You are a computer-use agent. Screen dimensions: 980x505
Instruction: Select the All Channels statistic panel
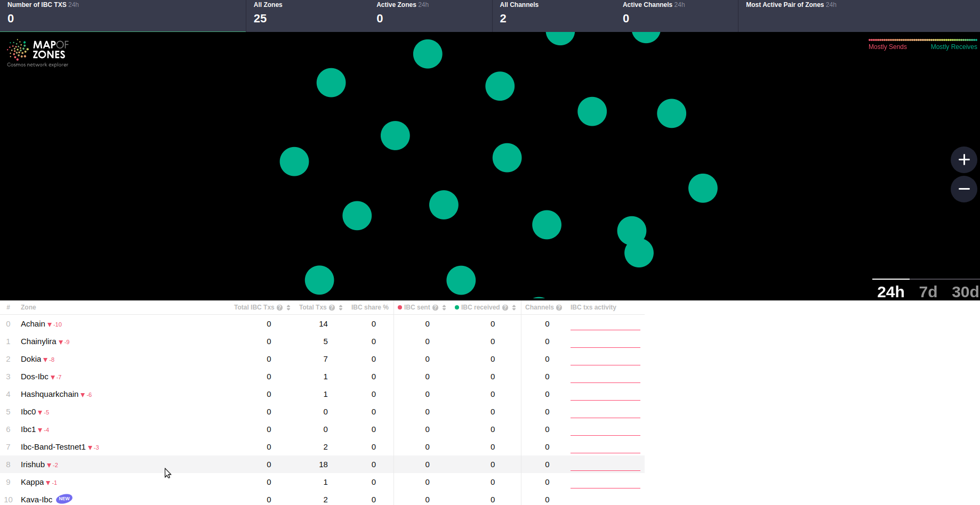point(553,15)
